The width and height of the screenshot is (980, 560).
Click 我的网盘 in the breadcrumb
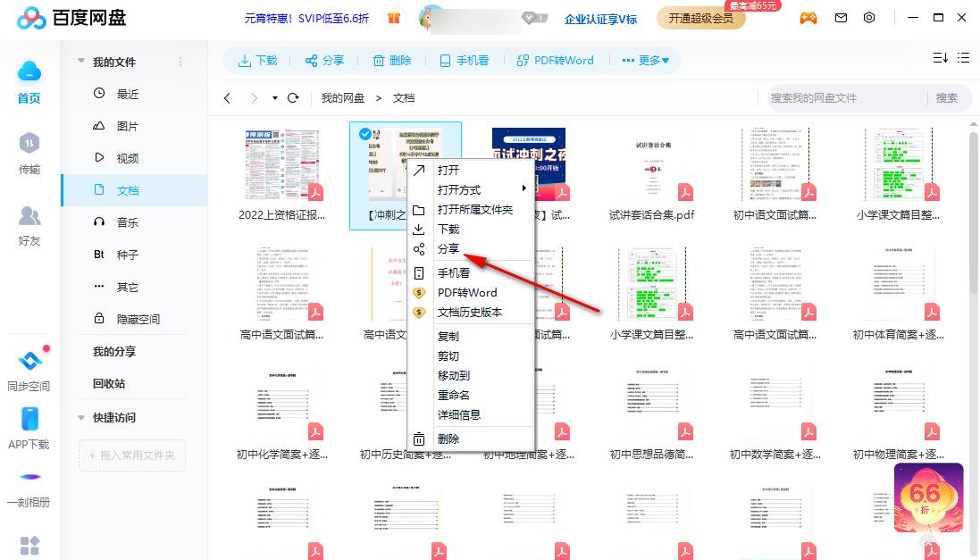click(342, 98)
